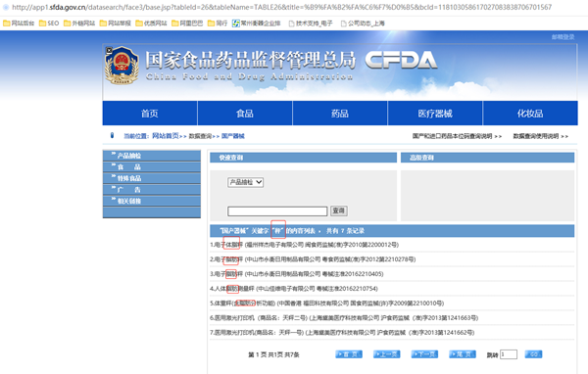The height and width of the screenshot is (374, 588).
Task: Focus the keyword search text field
Action: click(x=277, y=211)
